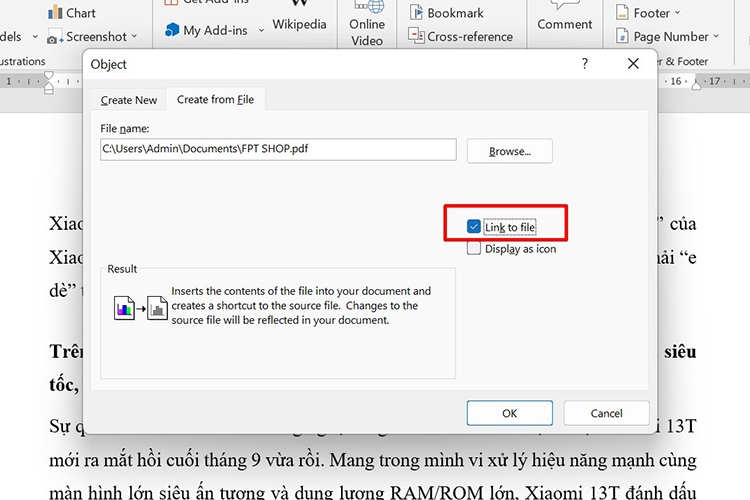The image size is (750, 500).
Task: Click the Chart icon in the ribbon
Action: point(55,12)
